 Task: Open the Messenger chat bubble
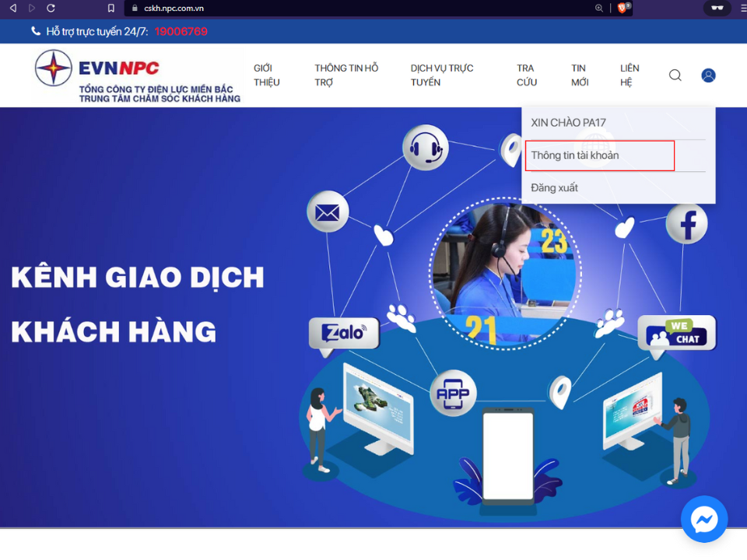click(x=704, y=519)
